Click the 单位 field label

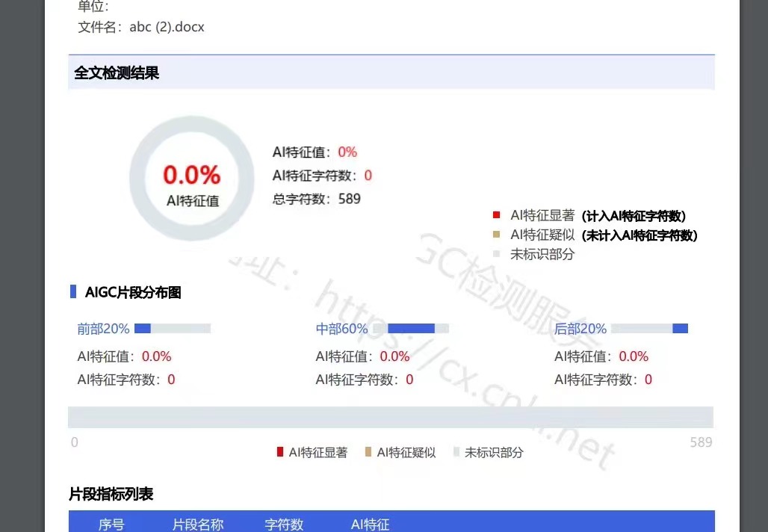tap(93, 7)
